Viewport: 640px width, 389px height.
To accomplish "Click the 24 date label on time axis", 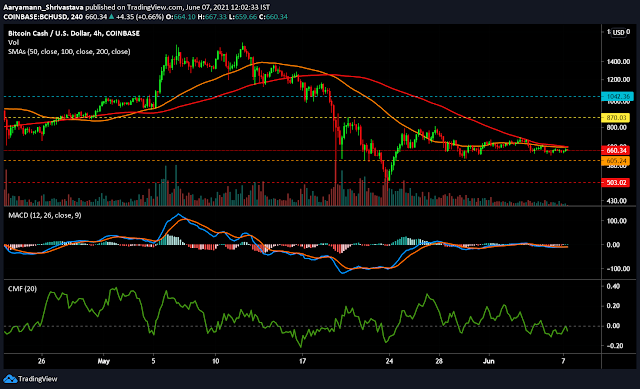I will 389,362.
